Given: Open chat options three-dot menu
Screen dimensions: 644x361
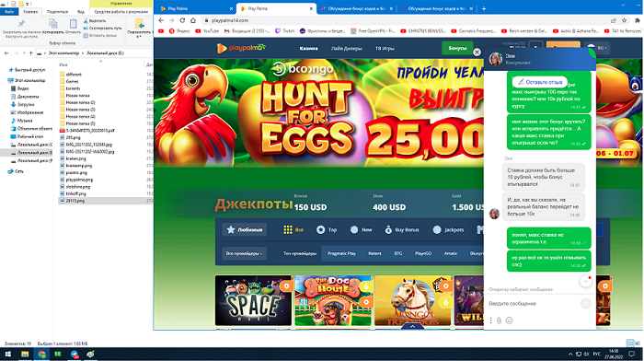Looking at the screenshot, I should [x=490, y=320].
